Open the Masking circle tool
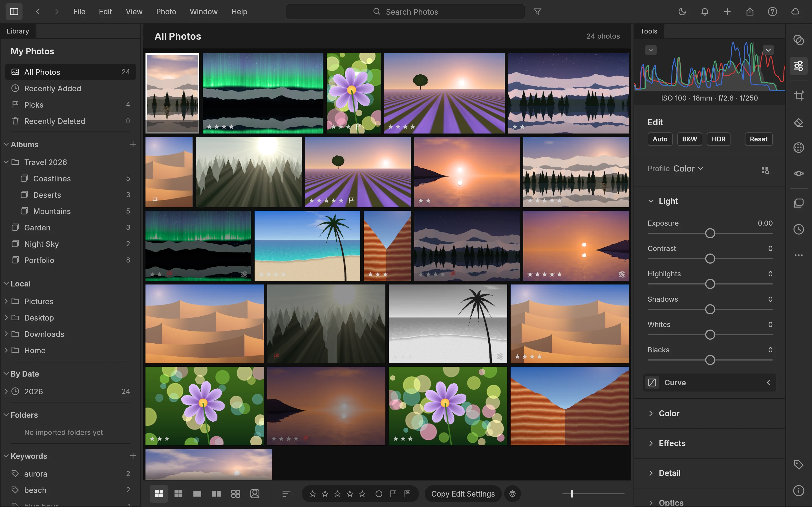Screen dimensions: 812x507 tap(798, 148)
